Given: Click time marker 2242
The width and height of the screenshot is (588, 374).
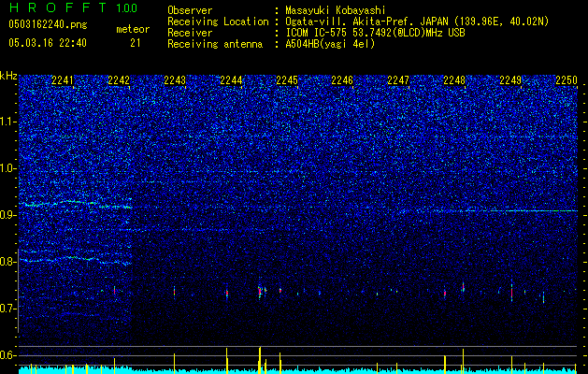Looking at the screenshot, I should tap(119, 80).
